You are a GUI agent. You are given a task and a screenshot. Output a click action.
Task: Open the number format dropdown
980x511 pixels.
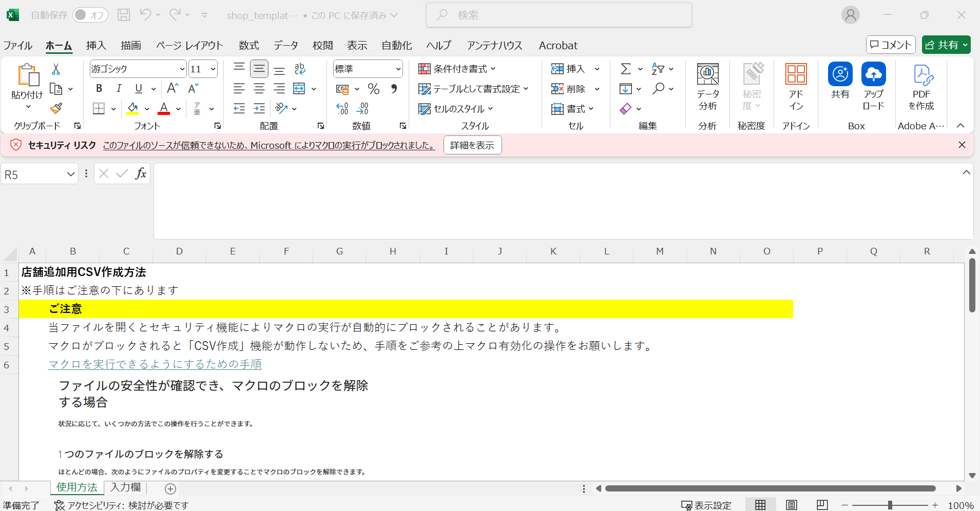[x=398, y=69]
